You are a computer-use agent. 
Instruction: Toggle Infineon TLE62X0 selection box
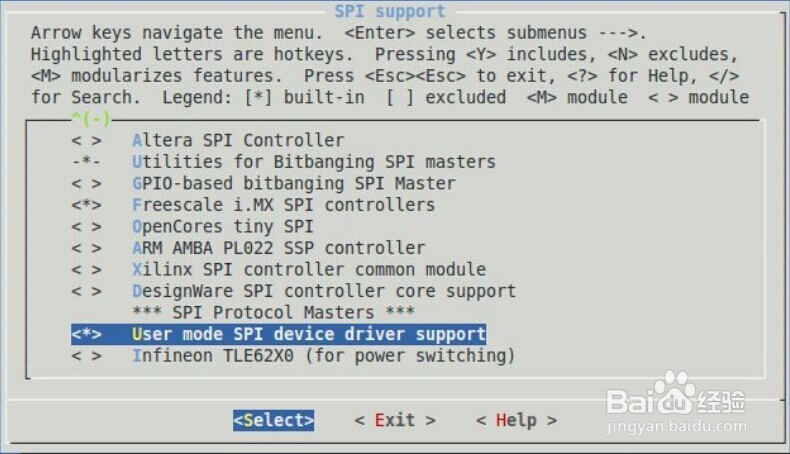tap(86, 356)
